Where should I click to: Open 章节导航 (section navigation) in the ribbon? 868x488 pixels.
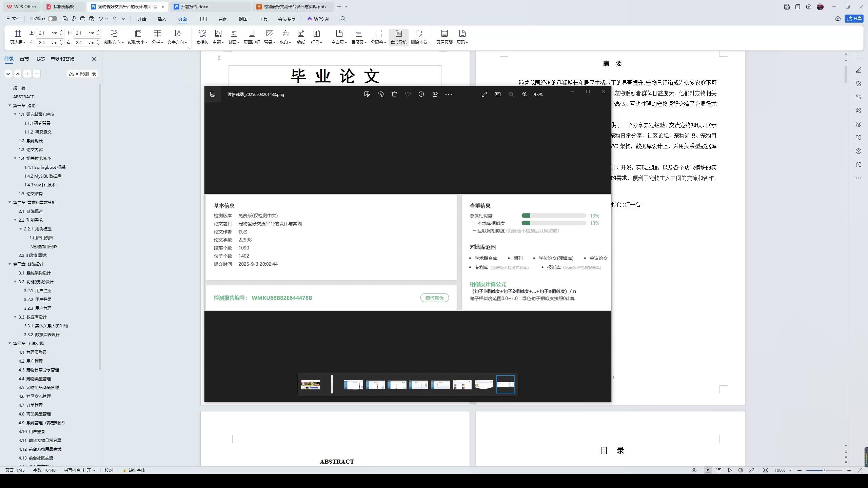pyautogui.click(x=398, y=37)
